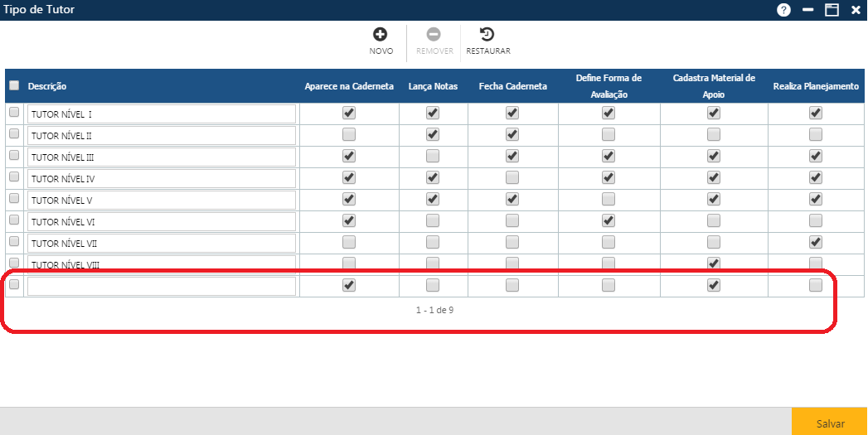Uncheck Realiza Planejamento for TUTOR NÍVEL VII
The image size is (868, 435).
tap(816, 242)
